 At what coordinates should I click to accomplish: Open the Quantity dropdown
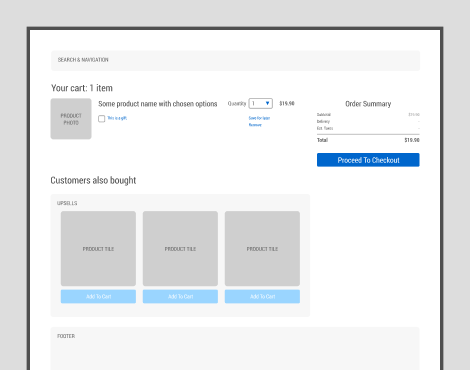[x=261, y=103]
